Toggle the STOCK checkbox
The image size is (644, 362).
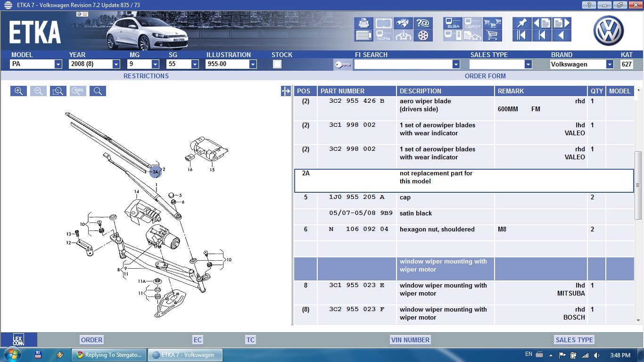coord(277,64)
